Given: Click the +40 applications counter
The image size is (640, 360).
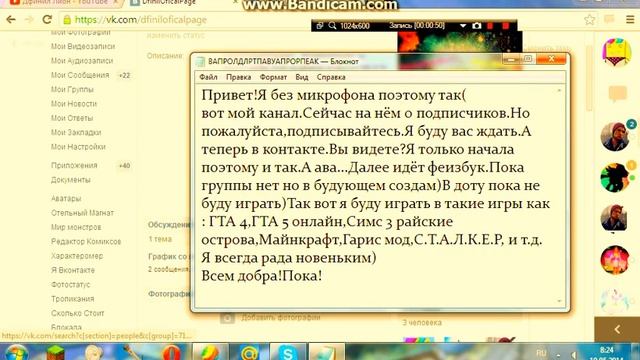Looking at the screenshot, I should click(124, 166).
